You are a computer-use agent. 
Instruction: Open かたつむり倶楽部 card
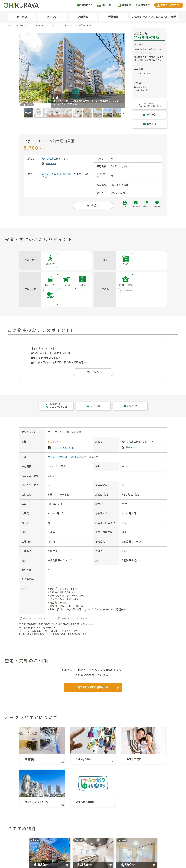click(x=93, y=788)
